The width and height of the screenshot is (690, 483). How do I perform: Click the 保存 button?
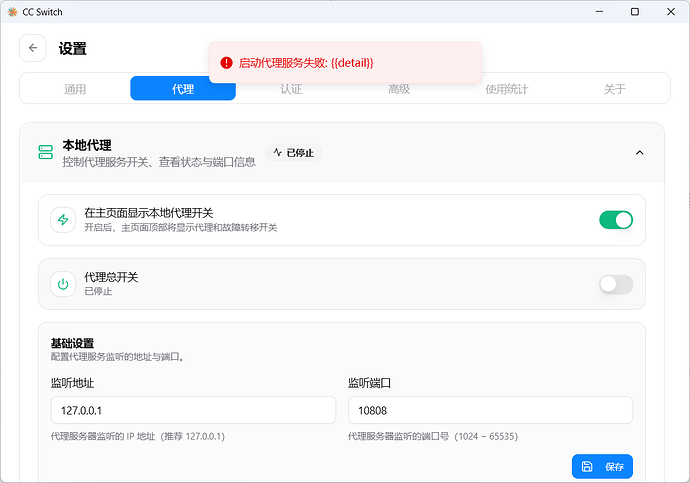(x=602, y=466)
